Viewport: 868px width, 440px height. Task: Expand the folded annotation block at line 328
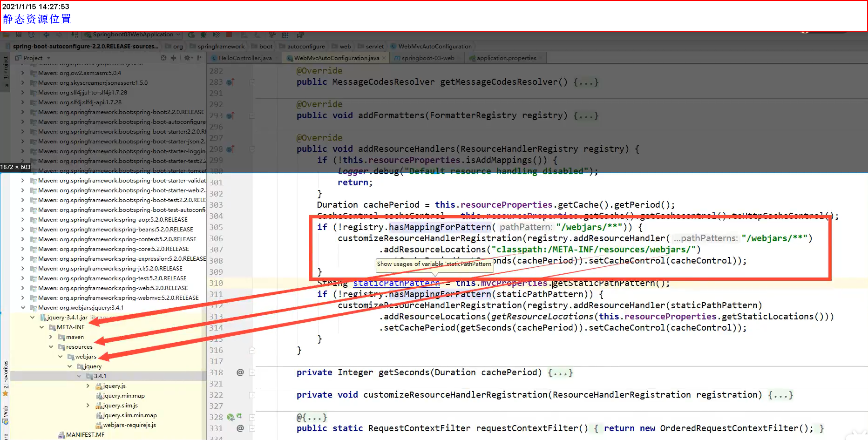tap(252, 417)
